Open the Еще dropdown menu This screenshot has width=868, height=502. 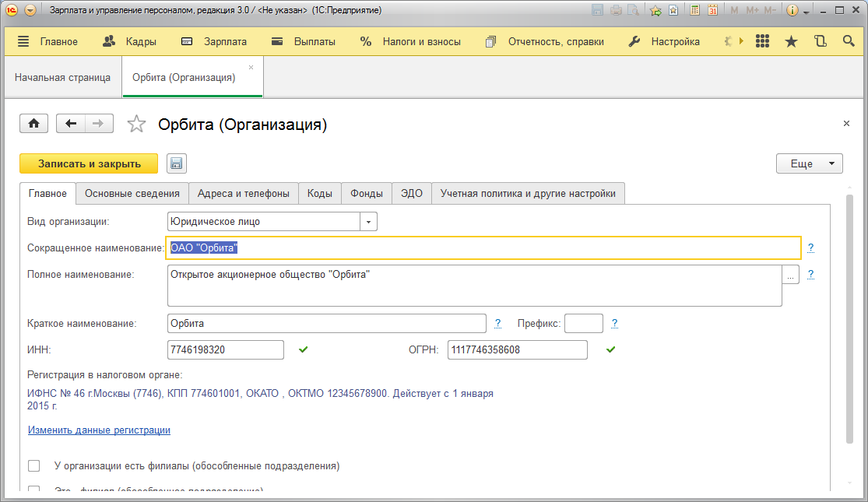point(810,163)
